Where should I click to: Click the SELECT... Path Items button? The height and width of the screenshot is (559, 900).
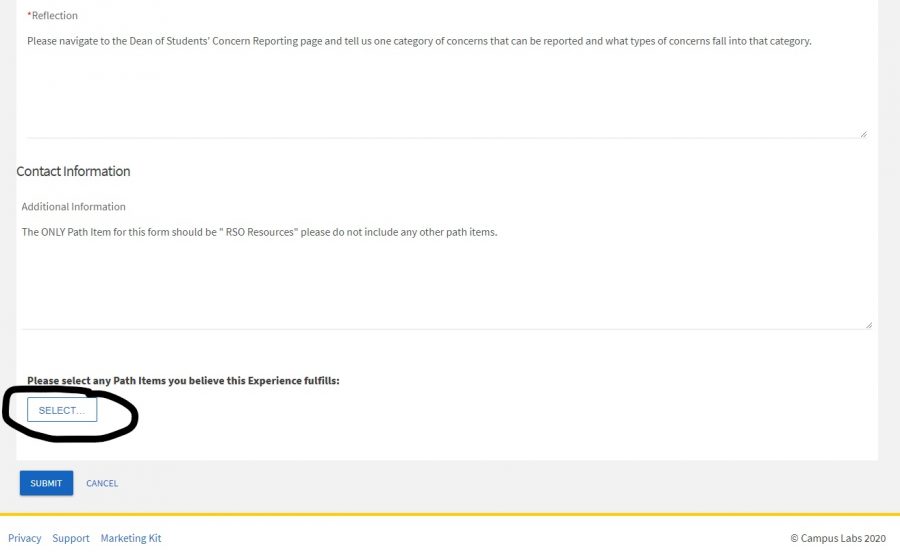click(x=62, y=410)
